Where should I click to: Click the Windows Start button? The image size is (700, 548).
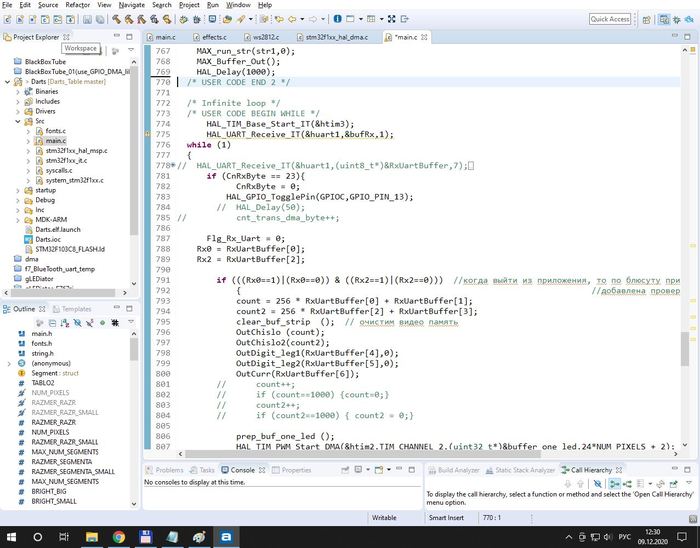(x=12, y=536)
